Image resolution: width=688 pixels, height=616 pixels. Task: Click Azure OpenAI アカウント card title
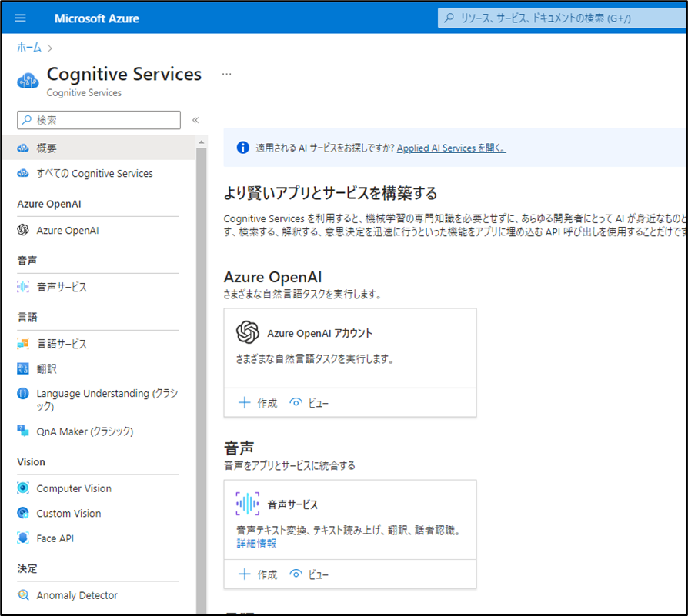tap(319, 333)
